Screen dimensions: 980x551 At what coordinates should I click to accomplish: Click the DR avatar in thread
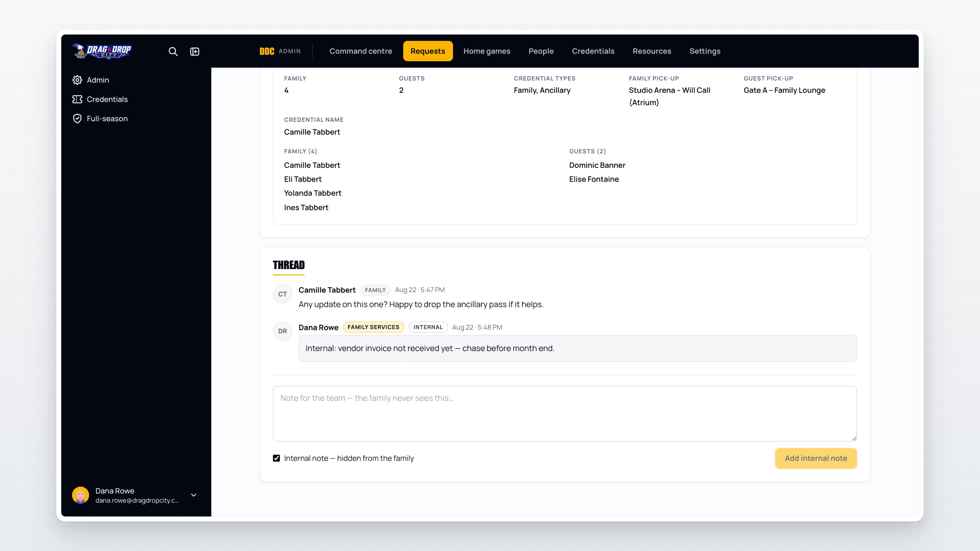point(282,331)
